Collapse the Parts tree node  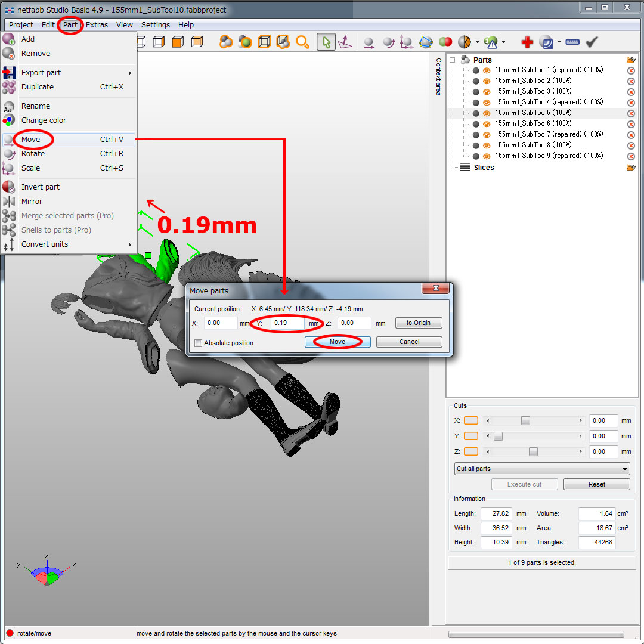[x=452, y=60]
